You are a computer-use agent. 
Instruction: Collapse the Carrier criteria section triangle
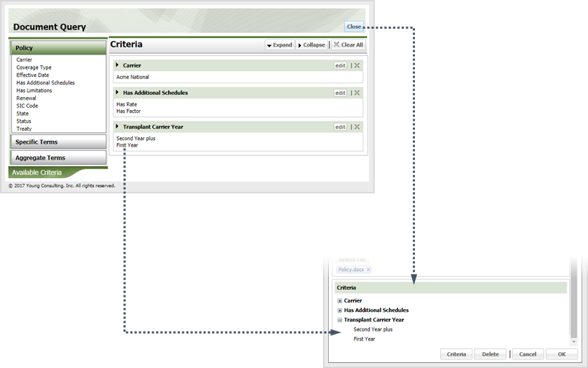click(x=118, y=65)
